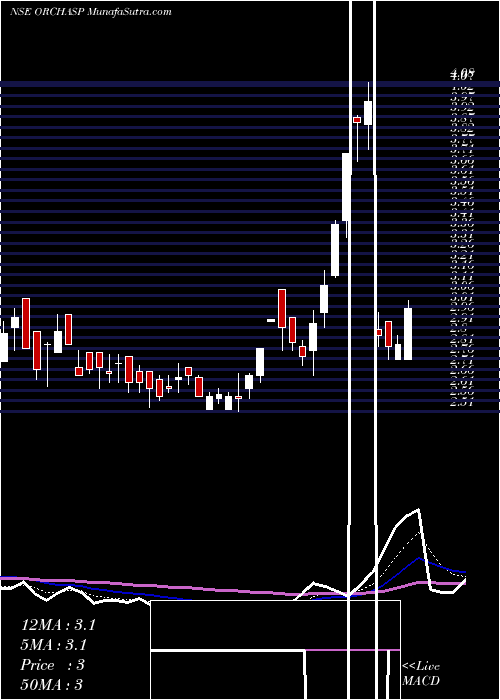Click the NSE ORCHASP MunafaSutra.com chart title
This screenshot has height=700, width=500.
click(91, 12)
